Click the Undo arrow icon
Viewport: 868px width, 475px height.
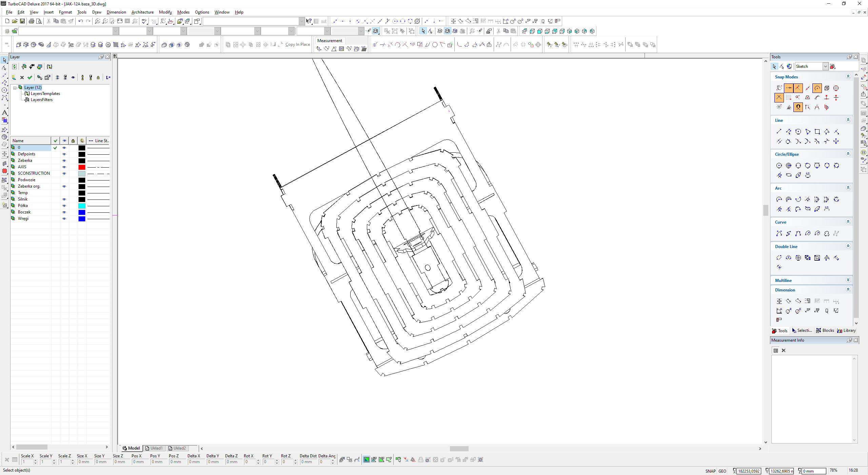tap(80, 21)
